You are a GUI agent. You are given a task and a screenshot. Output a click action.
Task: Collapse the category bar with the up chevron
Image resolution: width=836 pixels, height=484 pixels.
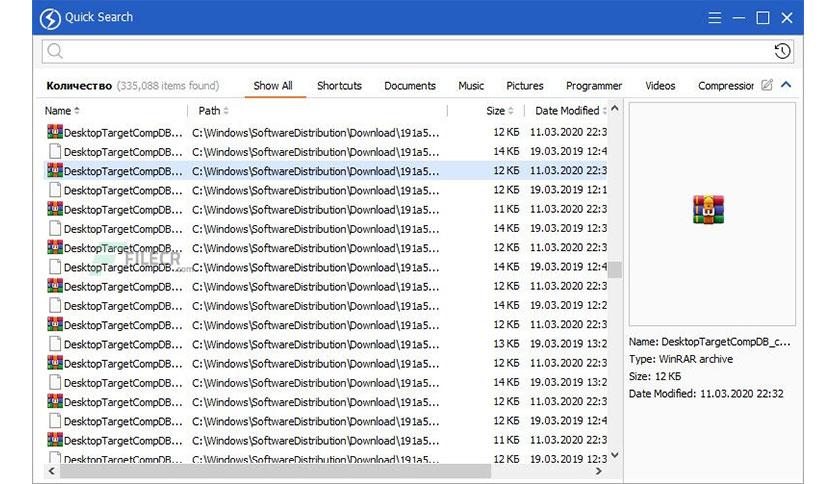pos(786,85)
